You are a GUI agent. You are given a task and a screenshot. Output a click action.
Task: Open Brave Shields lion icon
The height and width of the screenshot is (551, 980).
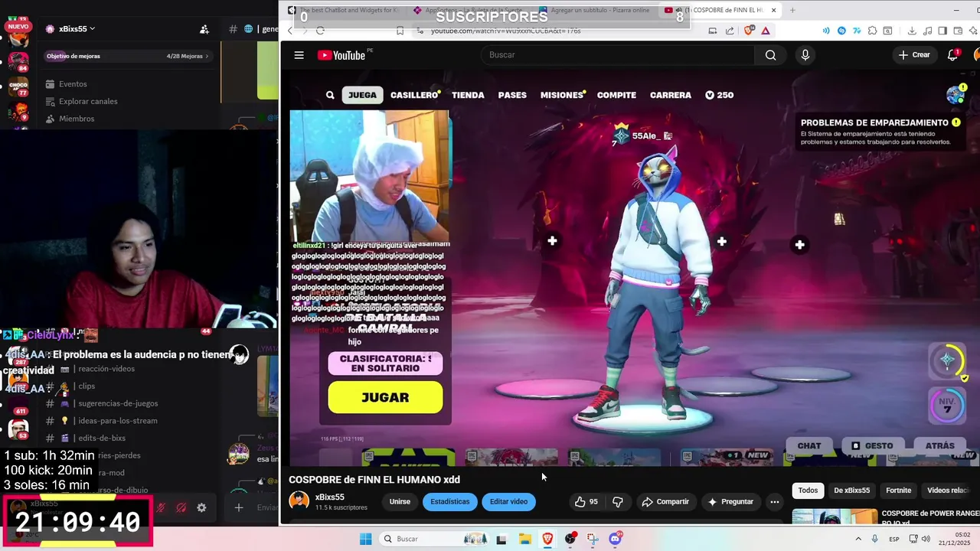(x=749, y=31)
